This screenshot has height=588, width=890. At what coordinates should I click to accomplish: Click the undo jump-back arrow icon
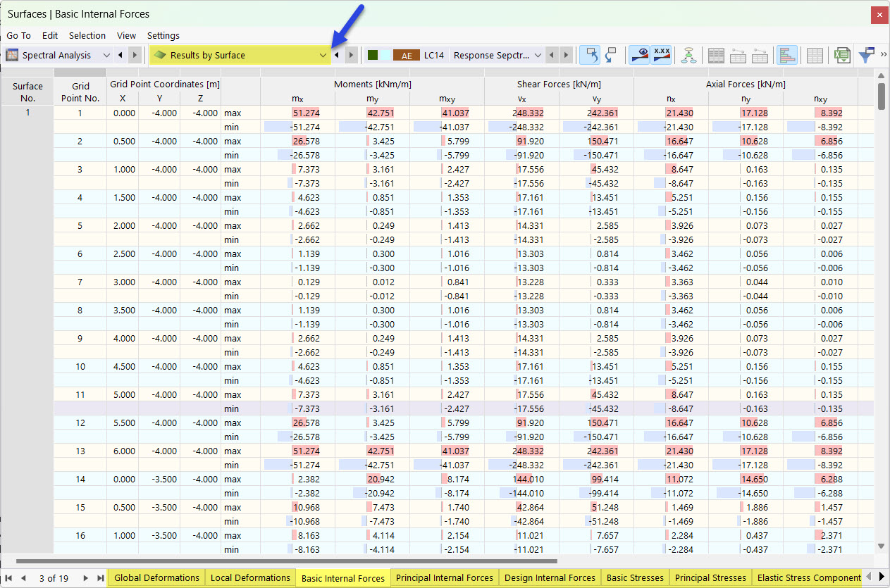[x=590, y=55]
